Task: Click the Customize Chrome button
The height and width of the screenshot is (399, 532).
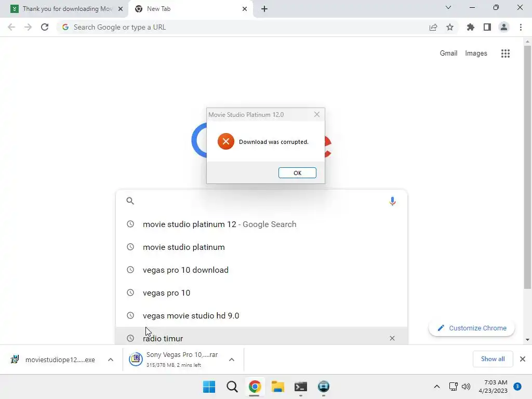Action: [472, 328]
